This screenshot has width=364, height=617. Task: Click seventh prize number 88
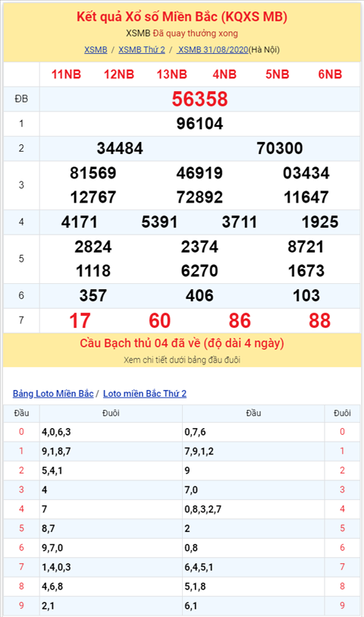tap(319, 321)
